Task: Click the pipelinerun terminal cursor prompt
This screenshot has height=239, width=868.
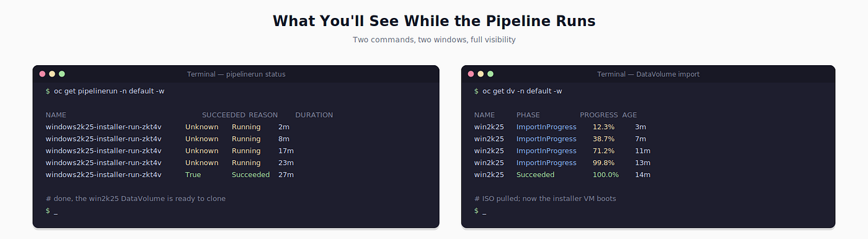Action: (x=51, y=211)
